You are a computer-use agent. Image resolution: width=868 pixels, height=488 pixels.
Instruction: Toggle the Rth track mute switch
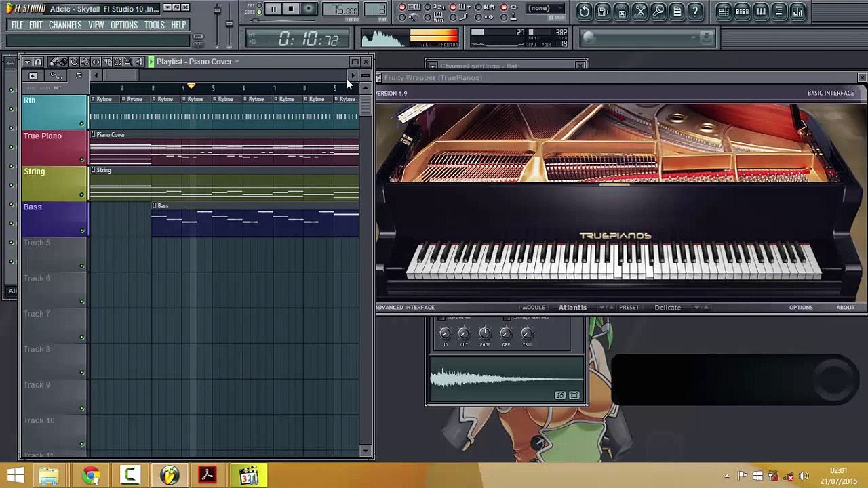point(82,123)
